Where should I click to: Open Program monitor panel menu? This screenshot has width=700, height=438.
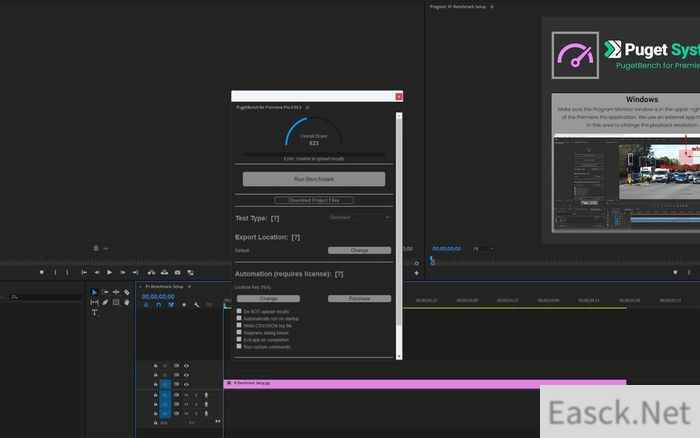492,7
